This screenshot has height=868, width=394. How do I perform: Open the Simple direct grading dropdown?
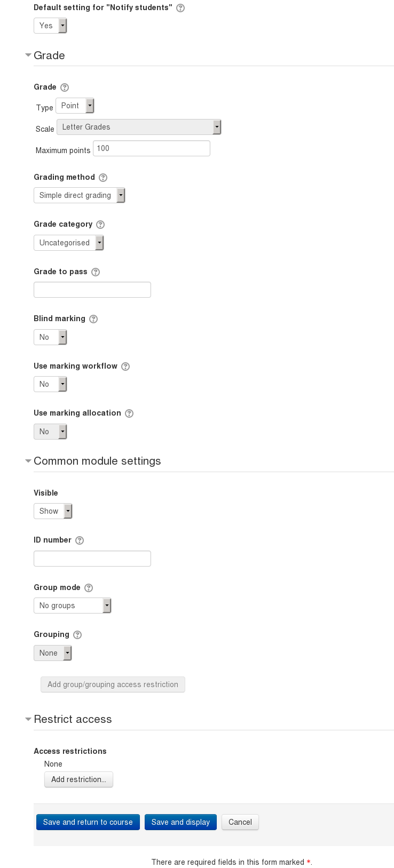tap(79, 195)
